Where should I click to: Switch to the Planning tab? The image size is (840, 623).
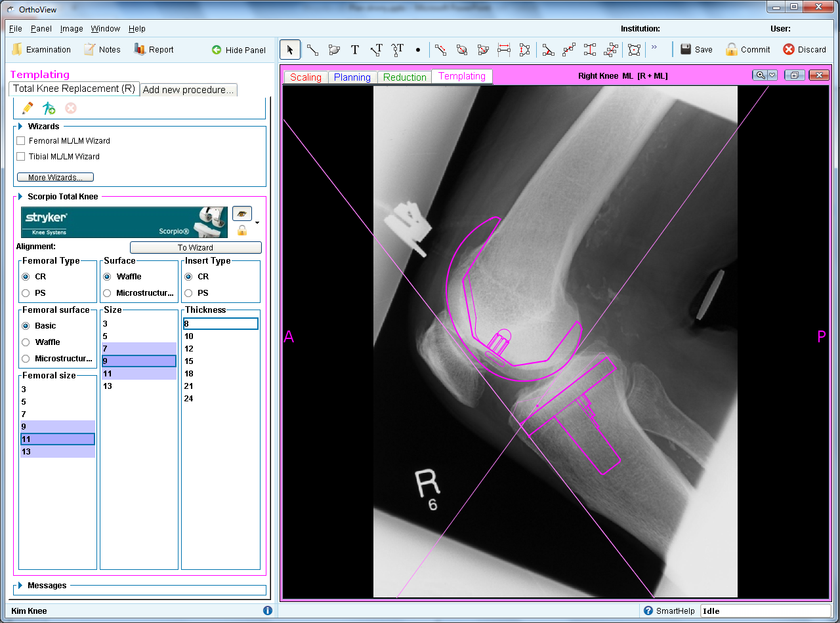(352, 77)
